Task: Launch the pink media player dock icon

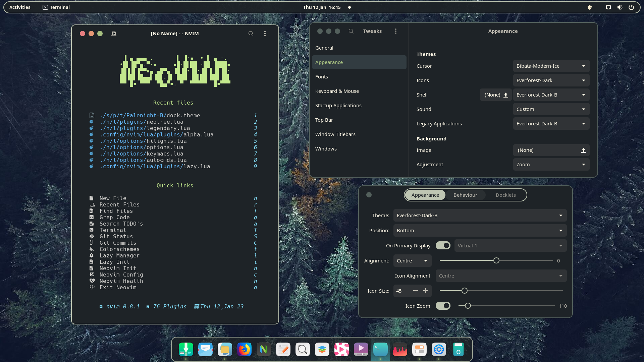Action: click(341, 349)
